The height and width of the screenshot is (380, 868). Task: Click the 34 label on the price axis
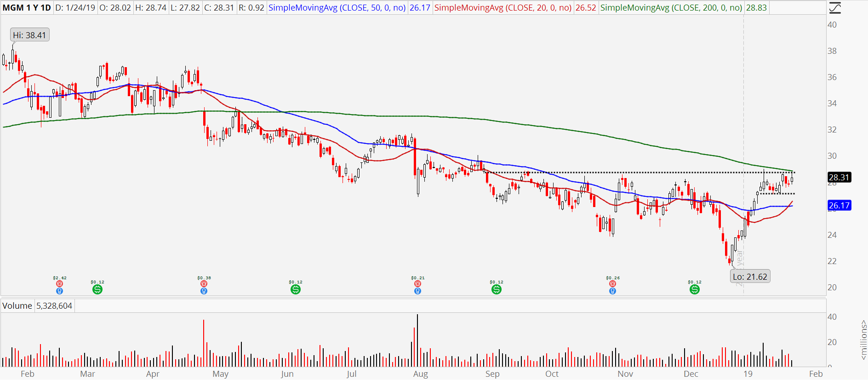click(832, 104)
